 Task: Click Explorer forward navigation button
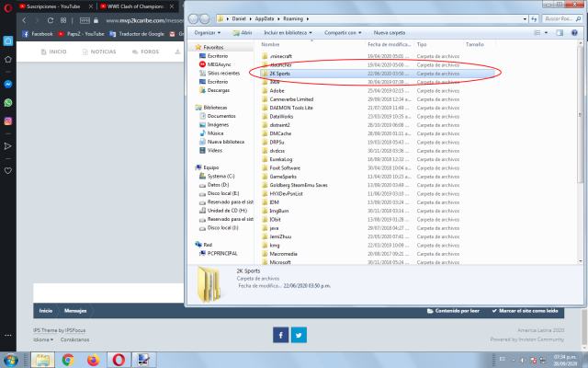tap(205, 18)
